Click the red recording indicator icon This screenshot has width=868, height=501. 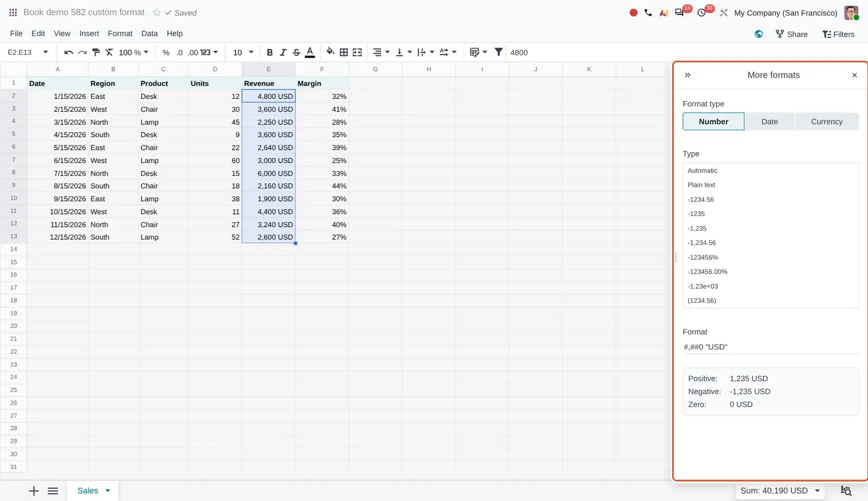pyautogui.click(x=633, y=12)
